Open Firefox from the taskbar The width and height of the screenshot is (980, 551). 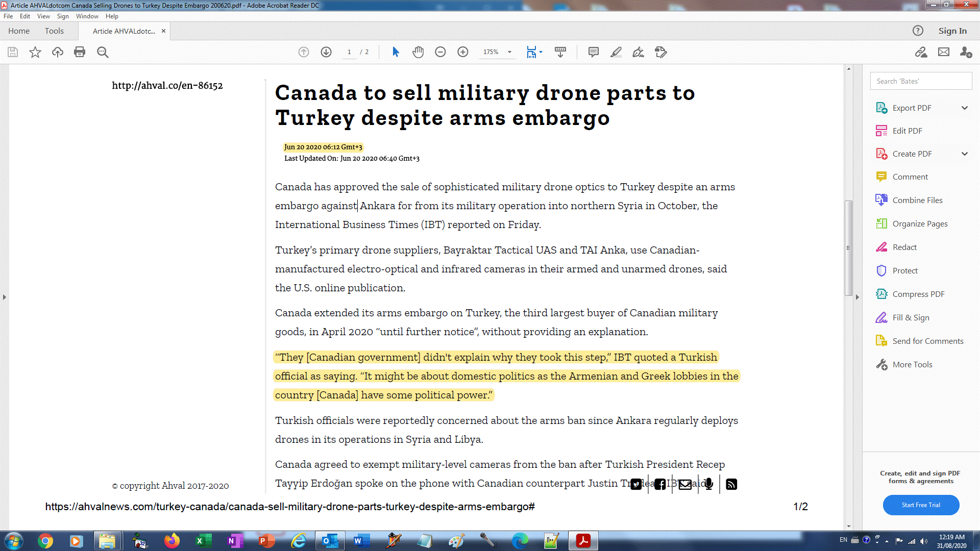(172, 541)
